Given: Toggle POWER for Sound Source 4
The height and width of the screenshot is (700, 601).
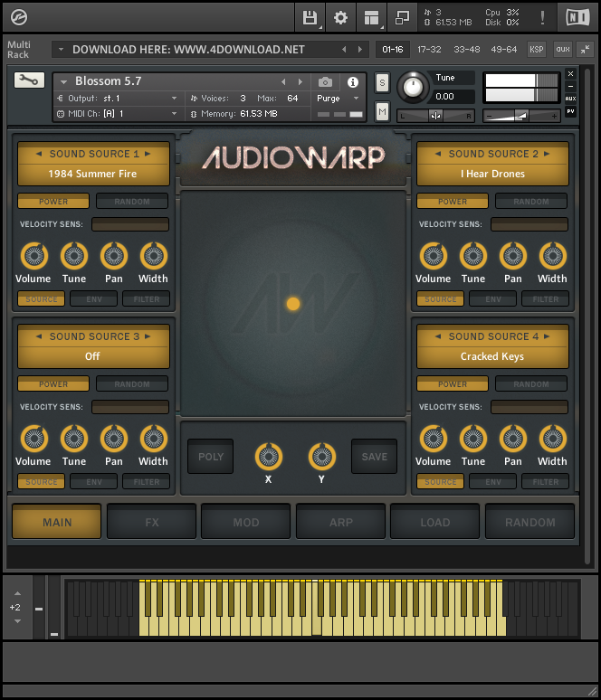Looking at the screenshot, I should [x=453, y=384].
